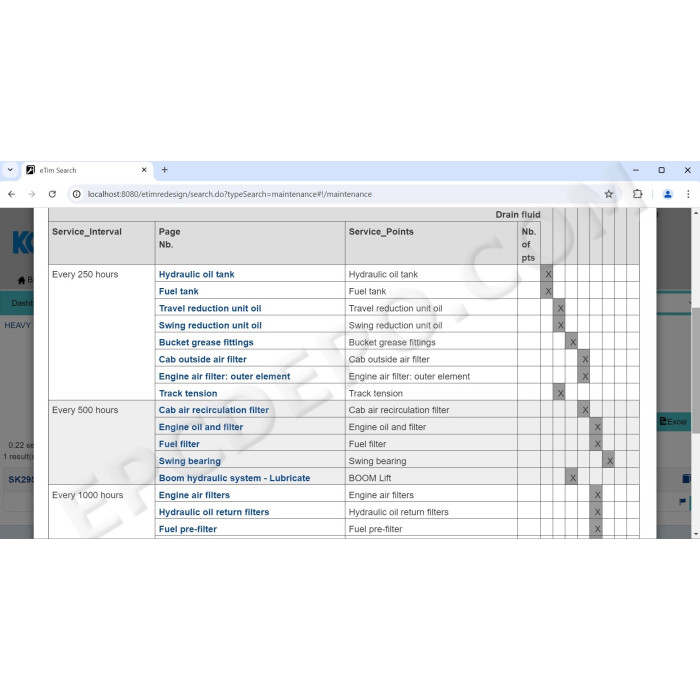The height and width of the screenshot is (700, 700).
Task: Open the Track tension link
Action: click(x=188, y=393)
